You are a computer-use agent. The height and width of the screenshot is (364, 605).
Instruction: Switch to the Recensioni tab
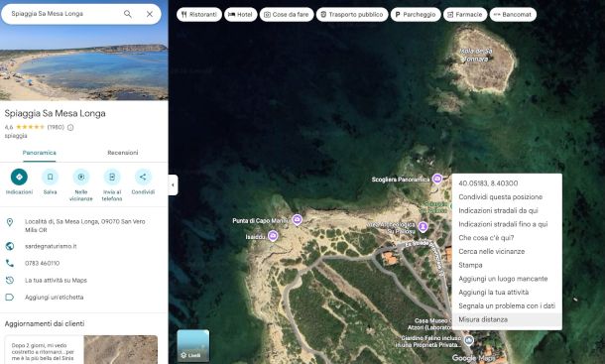pyautogui.click(x=123, y=153)
